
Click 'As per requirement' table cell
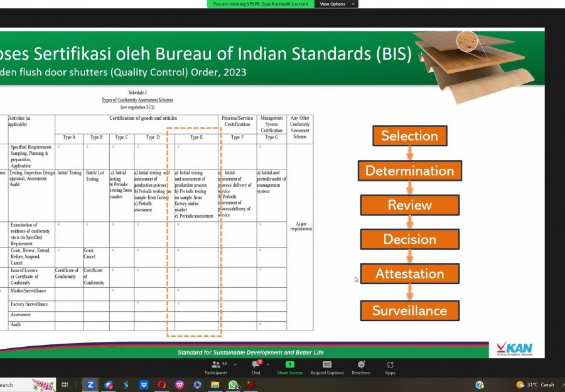pos(301,226)
